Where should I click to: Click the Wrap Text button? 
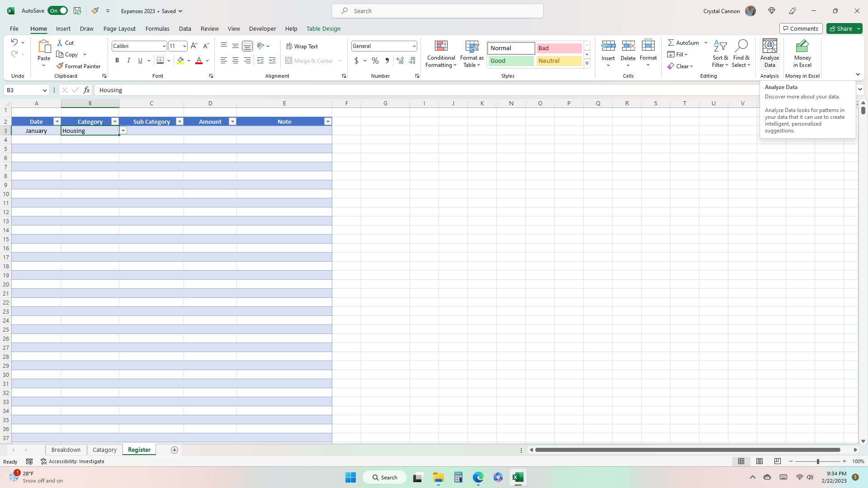302,46
